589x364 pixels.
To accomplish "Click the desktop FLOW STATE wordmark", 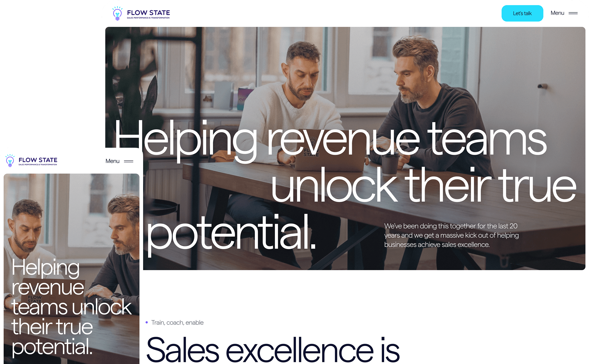I will point(148,13).
